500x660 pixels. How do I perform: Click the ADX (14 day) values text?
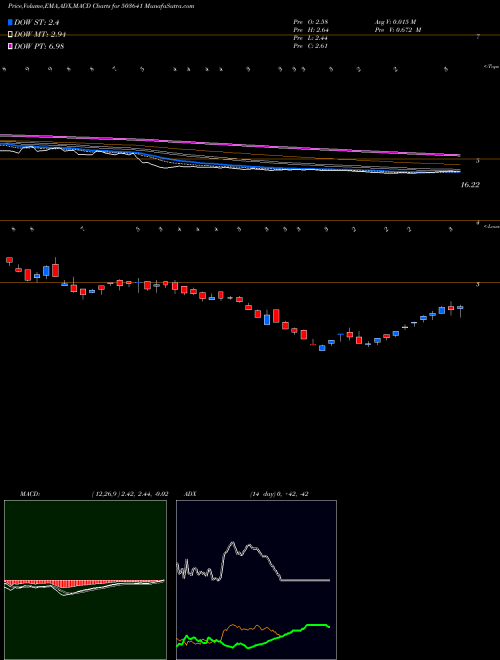tap(279, 494)
